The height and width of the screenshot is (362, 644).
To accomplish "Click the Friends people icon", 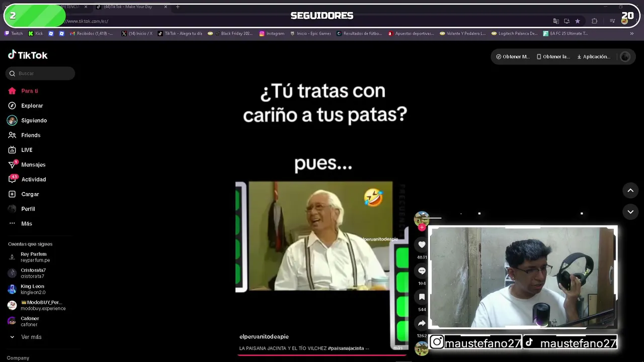I will click(x=12, y=135).
